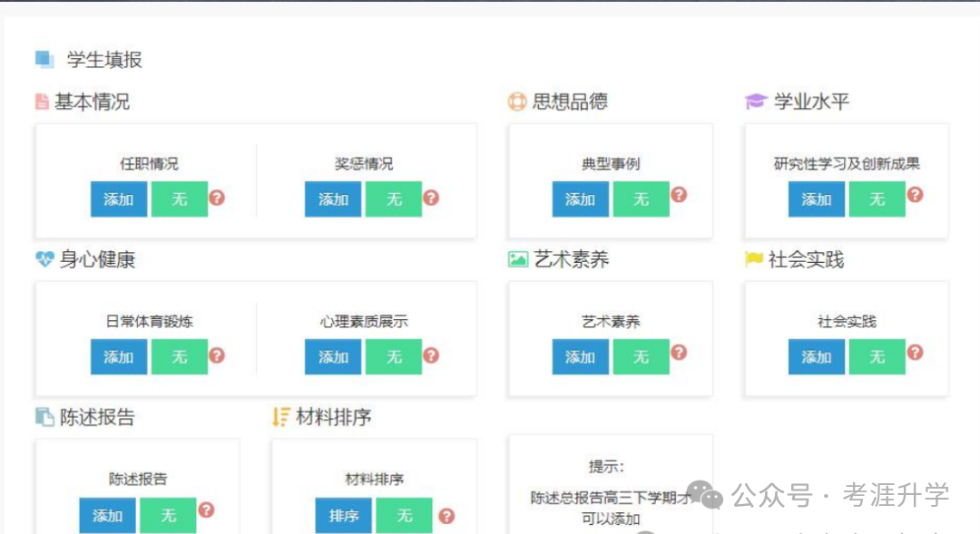
Task: Select 无 for 日常体育锻炼
Action: click(180, 356)
